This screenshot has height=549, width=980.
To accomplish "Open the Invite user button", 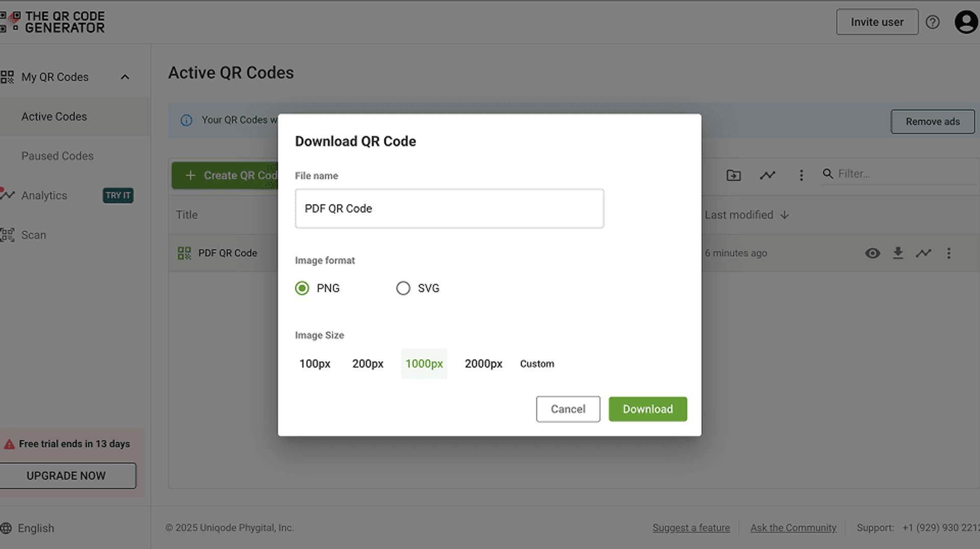I will point(877,22).
